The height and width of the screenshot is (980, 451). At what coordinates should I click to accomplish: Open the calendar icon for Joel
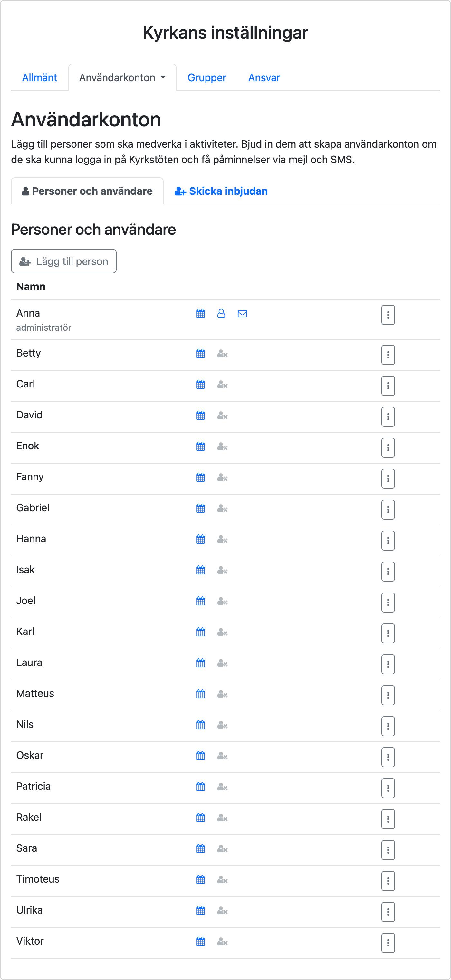[200, 601]
